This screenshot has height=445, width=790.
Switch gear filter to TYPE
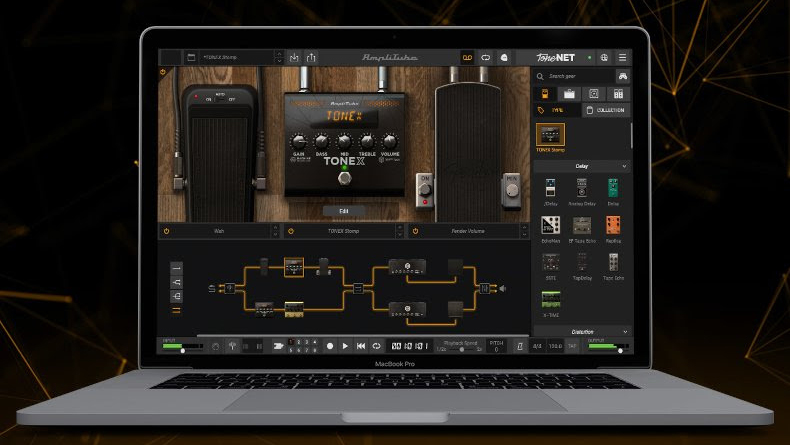click(x=557, y=110)
